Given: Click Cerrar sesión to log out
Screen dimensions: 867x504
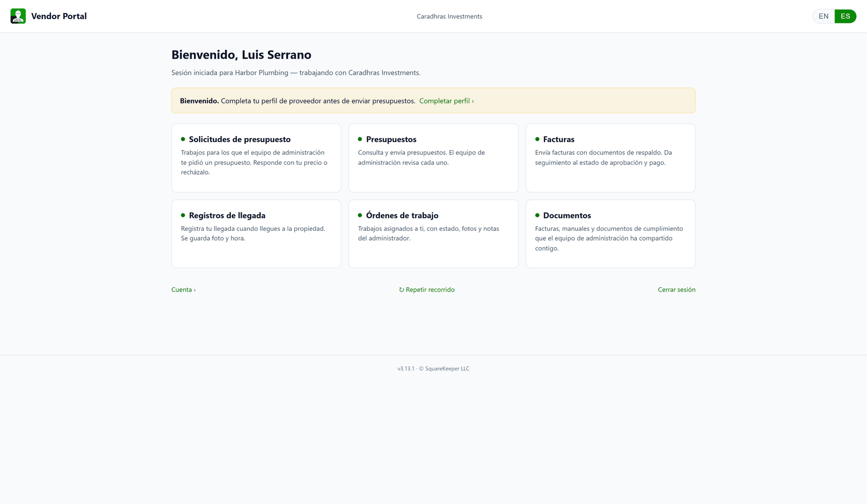Looking at the screenshot, I should click(677, 289).
